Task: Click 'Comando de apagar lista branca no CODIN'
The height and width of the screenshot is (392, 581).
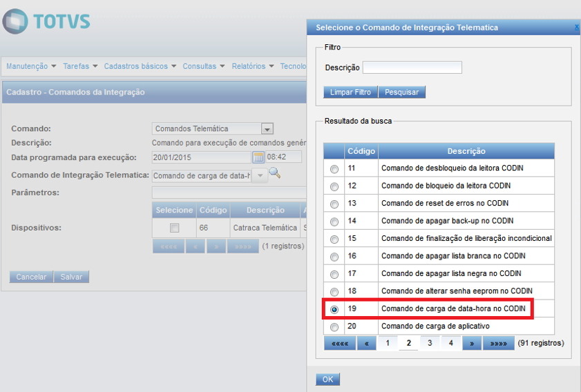Action: (453, 256)
